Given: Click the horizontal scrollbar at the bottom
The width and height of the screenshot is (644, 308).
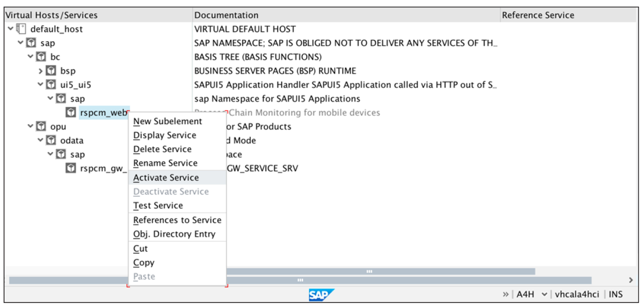Looking at the screenshot, I should click(x=300, y=280).
